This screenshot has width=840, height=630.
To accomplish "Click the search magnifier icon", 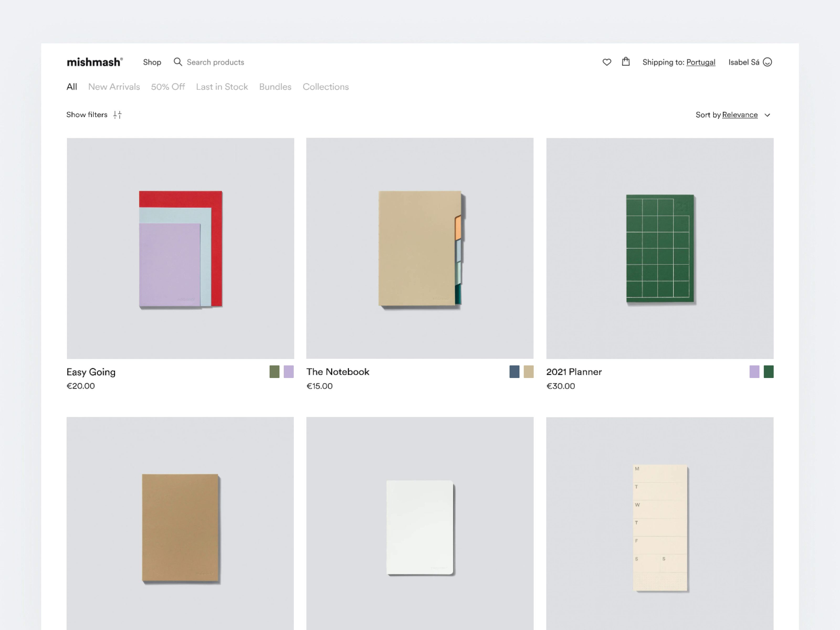I will 177,62.
